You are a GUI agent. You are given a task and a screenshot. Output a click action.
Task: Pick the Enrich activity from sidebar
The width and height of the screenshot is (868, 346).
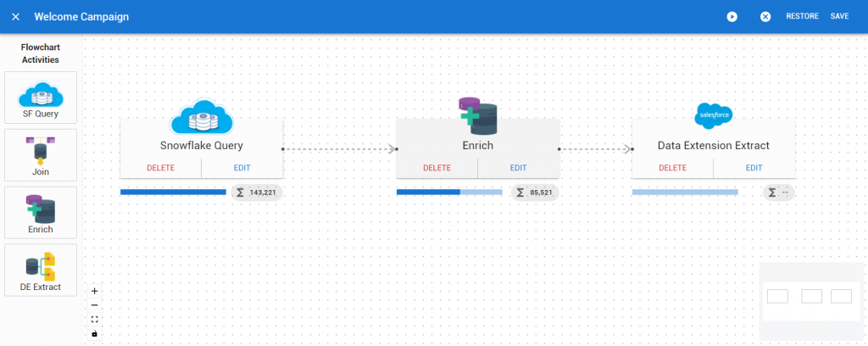point(41,213)
